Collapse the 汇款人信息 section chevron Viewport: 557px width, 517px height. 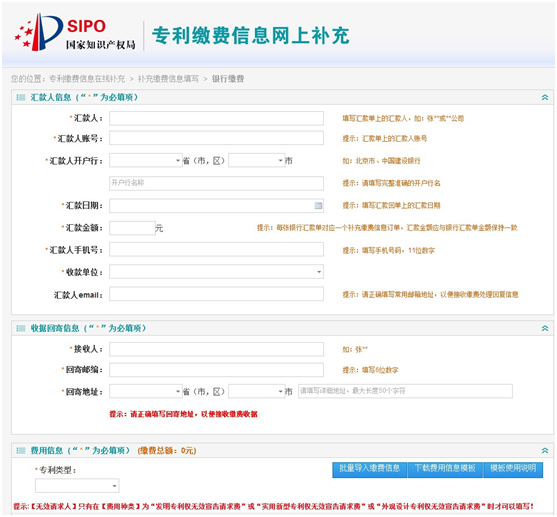[x=545, y=97]
